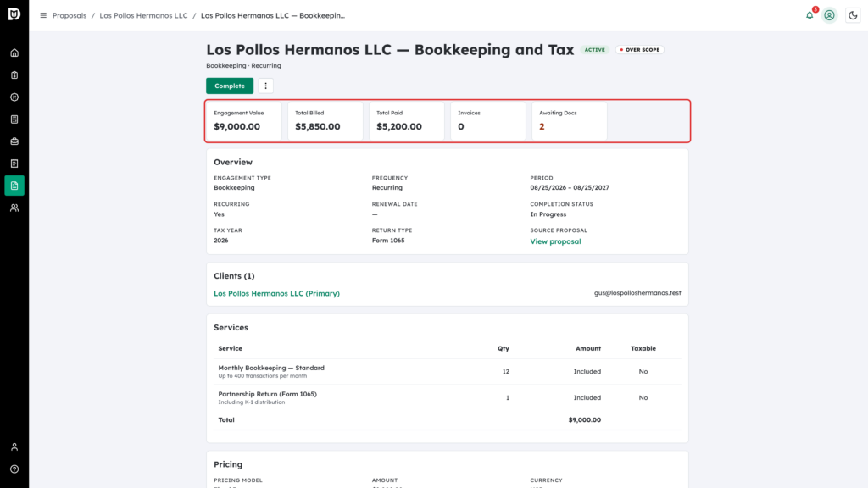The height and width of the screenshot is (488, 868).
Task: Click the single person icon near the sidebar bottom
Action: click(x=14, y=447)
